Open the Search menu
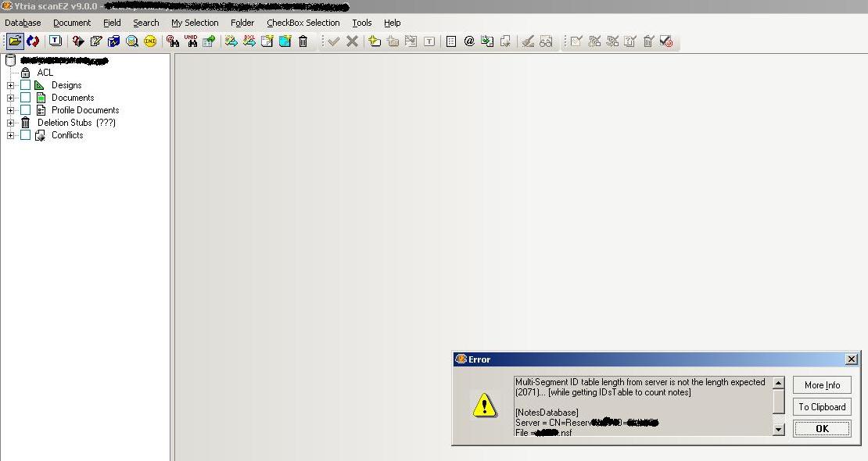This screenshot has width=868, height=461. [x=146, y=23]
